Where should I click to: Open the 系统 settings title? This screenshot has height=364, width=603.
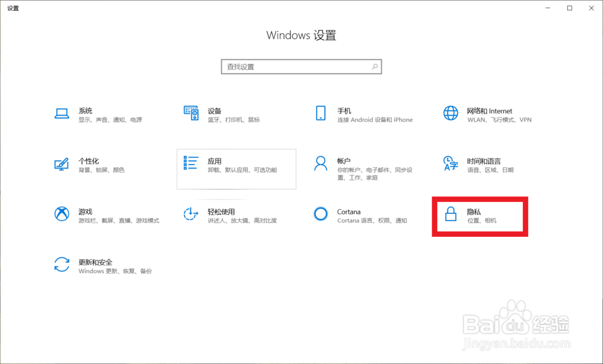click(86, 111)
